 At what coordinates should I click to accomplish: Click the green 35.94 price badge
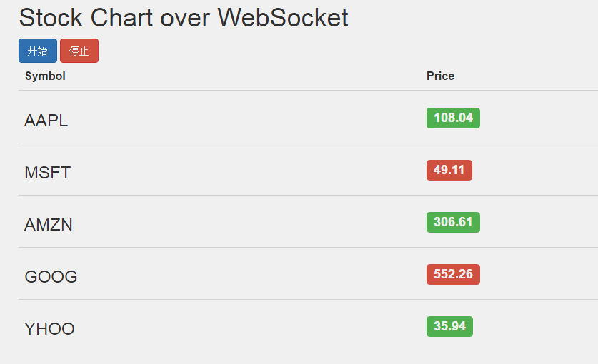click(449, 326)
